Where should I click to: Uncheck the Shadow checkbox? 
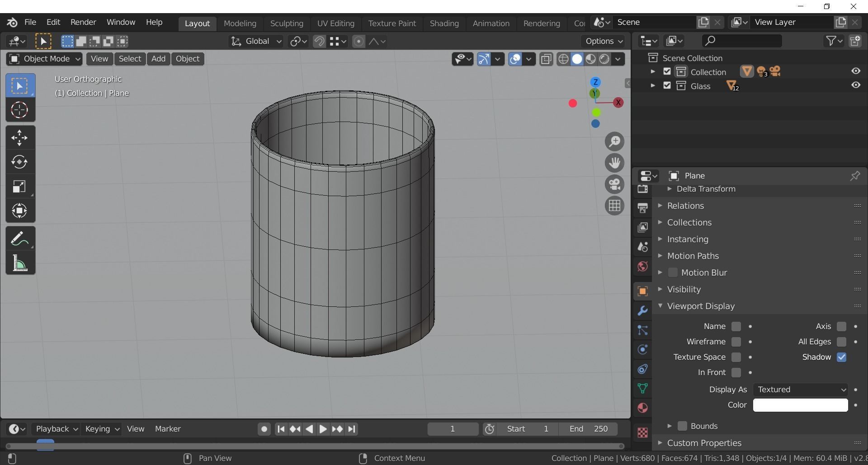click(841, 357)
